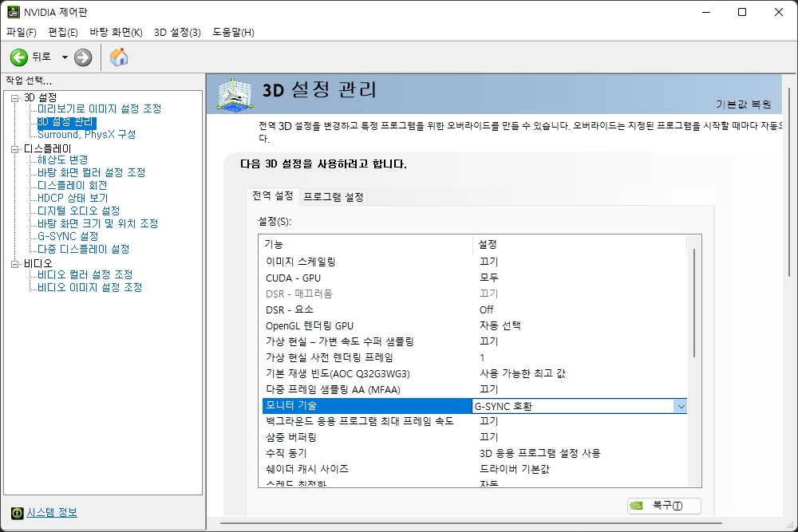Switch to the 프로그램 설정 tab
Viewport: 798px width, 532px height.
click(x=334, y=197)
